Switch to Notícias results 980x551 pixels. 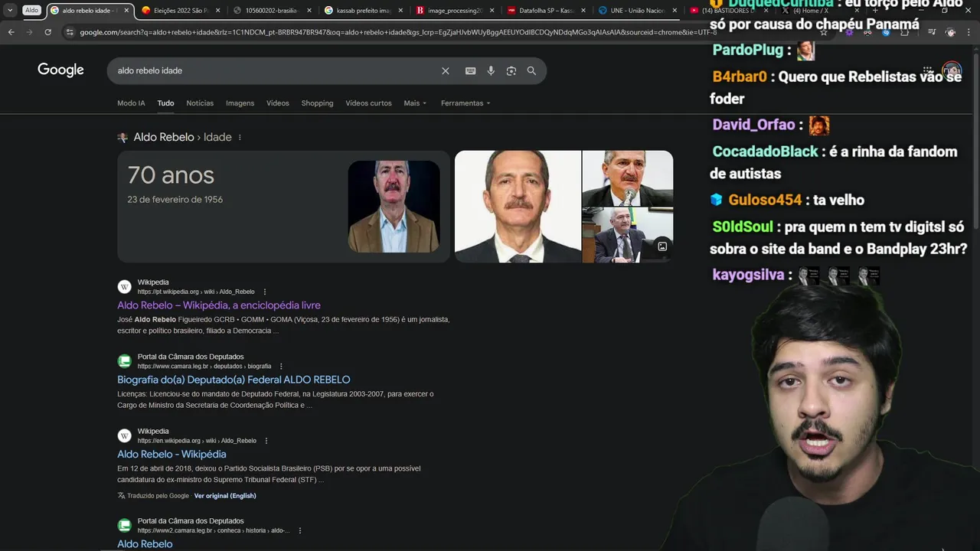(x=200, y=103)
